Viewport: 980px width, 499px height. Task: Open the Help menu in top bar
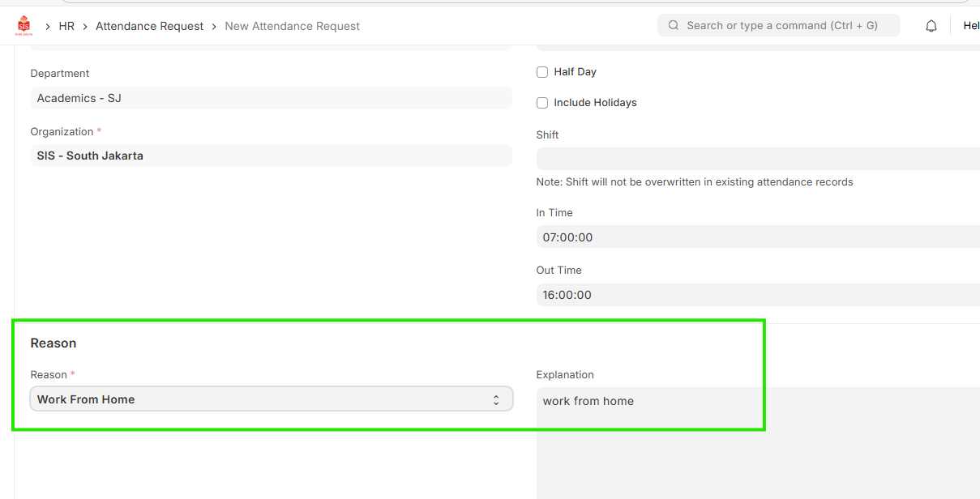[970, 26]
